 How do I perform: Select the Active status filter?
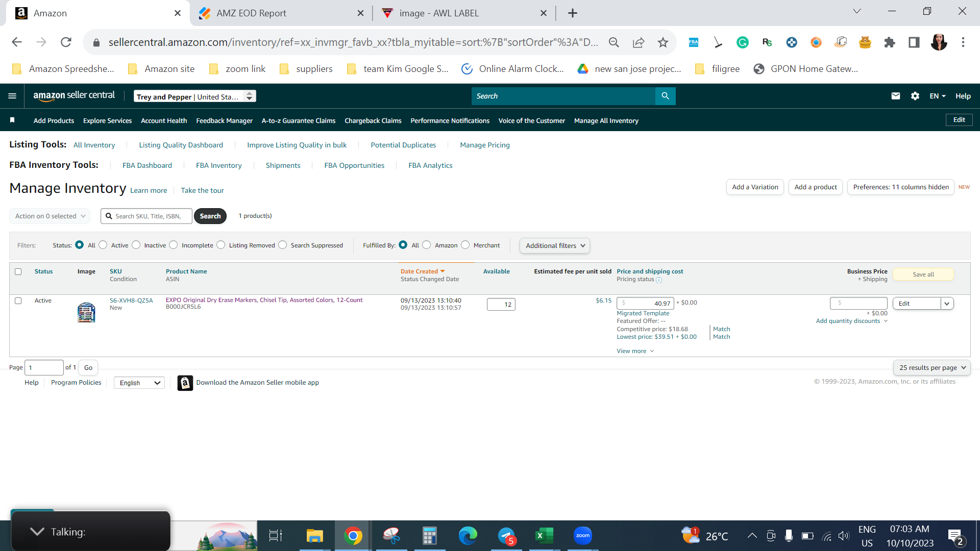tap(103, 245)
